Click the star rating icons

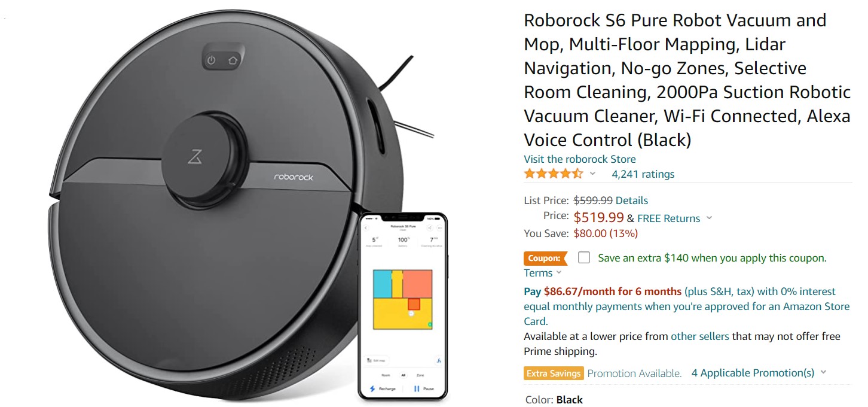click(554, 174)
